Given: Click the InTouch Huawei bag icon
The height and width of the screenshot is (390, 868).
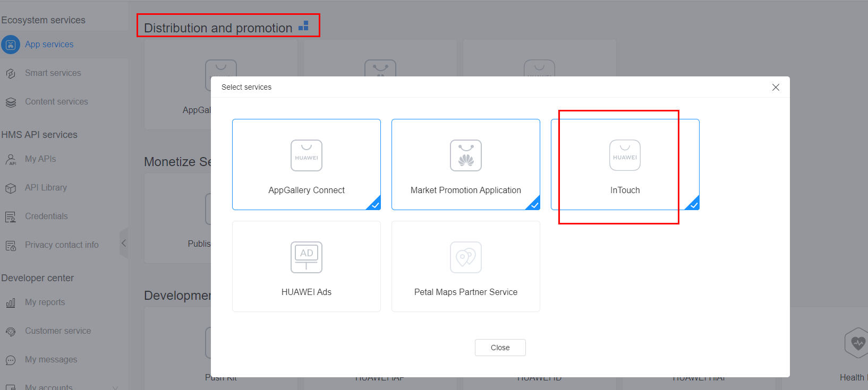Looking at the screenshot, I should pos(625,155).
